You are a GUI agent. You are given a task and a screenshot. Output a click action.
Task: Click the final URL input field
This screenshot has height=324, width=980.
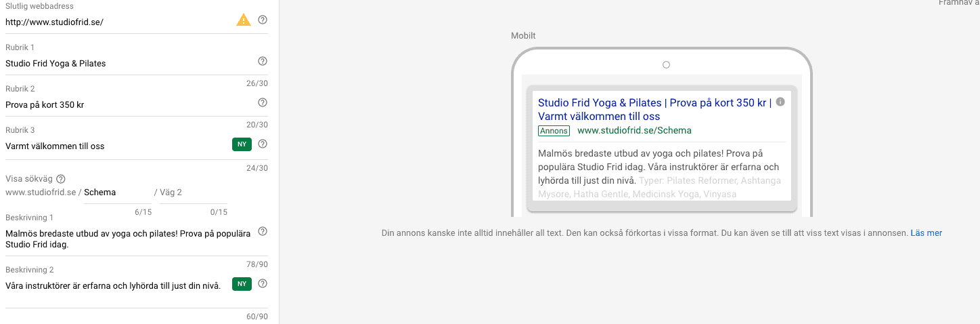point(115,22)
